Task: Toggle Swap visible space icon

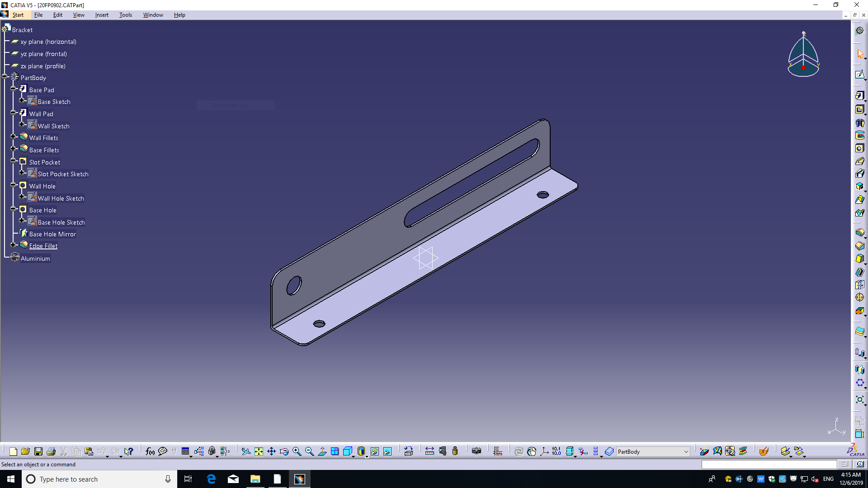Action: coord(387,451)
